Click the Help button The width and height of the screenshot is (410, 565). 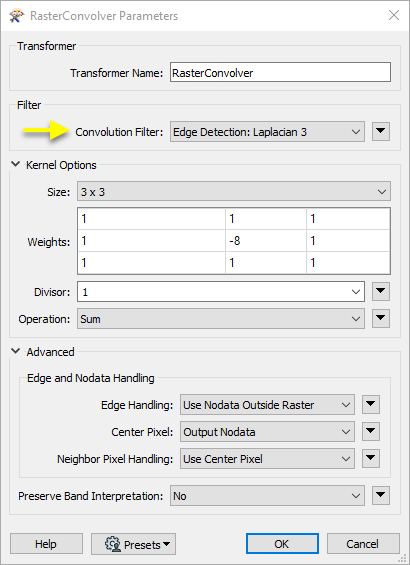(46, 544)
